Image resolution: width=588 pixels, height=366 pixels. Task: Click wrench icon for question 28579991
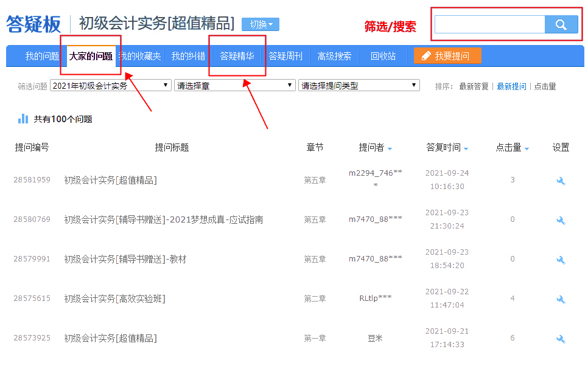point(561,260)
